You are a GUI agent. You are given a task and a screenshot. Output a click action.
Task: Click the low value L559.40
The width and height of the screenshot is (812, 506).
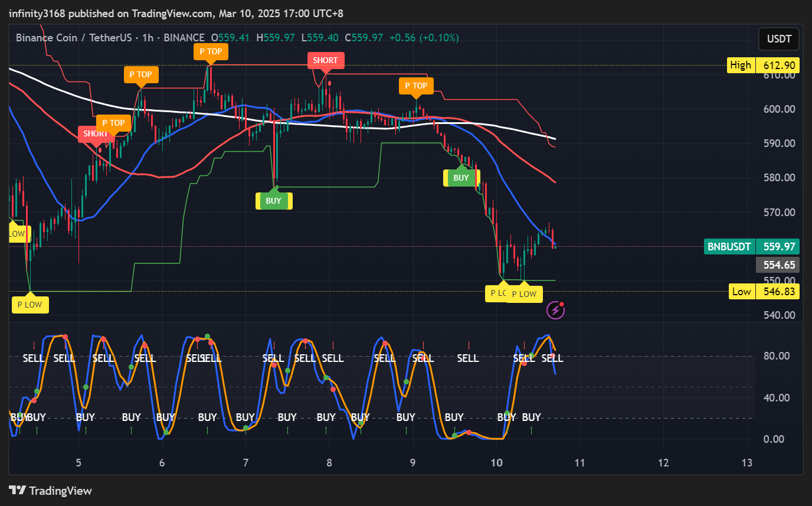point(319,38)
